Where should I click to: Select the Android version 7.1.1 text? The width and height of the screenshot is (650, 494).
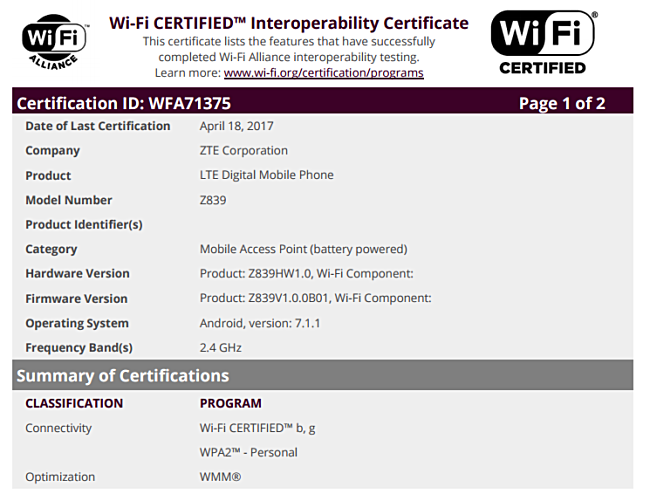[x=259, y=323]
